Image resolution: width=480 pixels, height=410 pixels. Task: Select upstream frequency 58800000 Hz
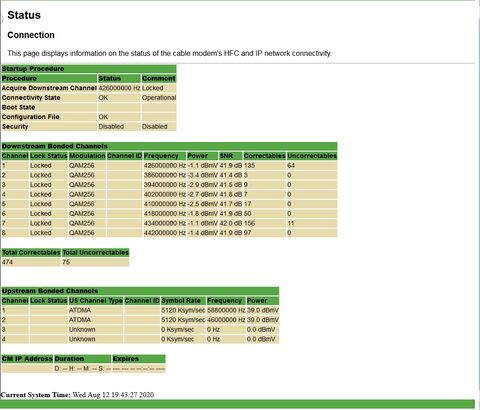pyautogui.click(x=226, y=310)
